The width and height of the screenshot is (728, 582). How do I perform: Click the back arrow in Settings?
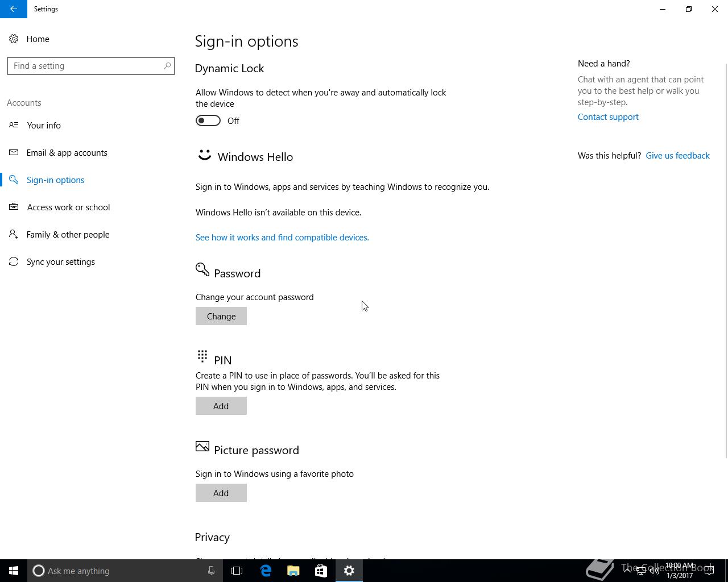pyautogui.click(x=14, y=9)
